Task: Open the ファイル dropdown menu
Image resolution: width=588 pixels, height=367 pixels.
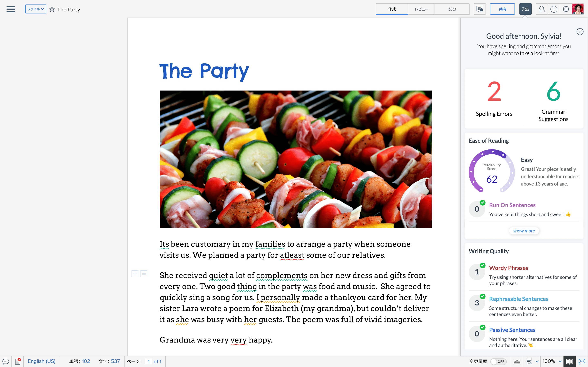Action: (36, 9)
